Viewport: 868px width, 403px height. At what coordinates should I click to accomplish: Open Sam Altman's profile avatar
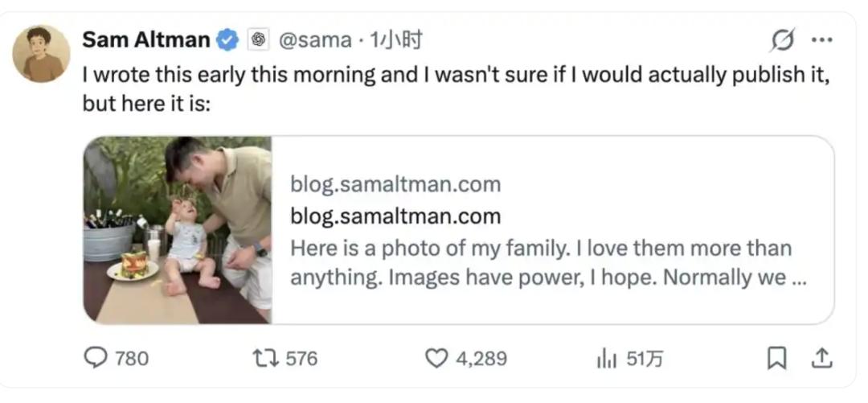[41, 54]
